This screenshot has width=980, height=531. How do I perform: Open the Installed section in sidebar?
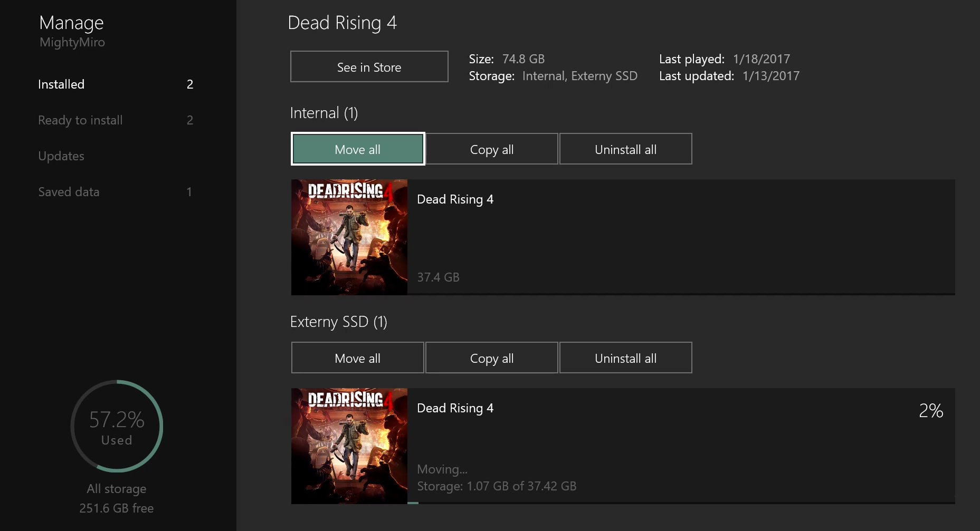[x=116, y=84]
